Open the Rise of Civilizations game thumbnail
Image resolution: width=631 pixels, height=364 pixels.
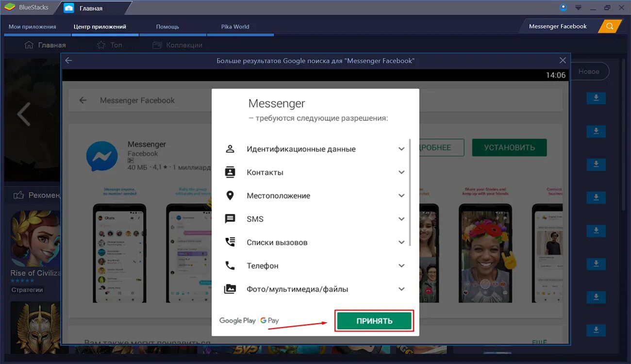36,238
